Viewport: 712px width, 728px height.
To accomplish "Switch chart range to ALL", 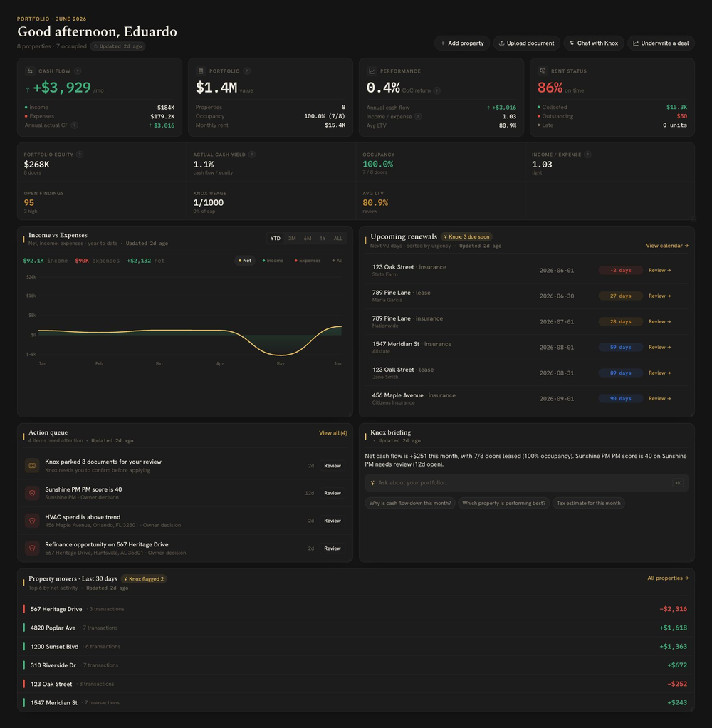I will click(x=338, y=239).
